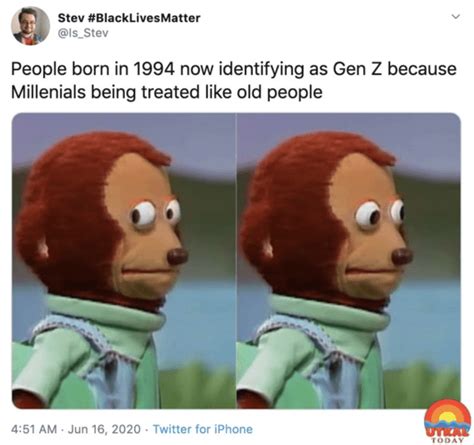Click the "1994" in the tweet text
Viewport: 474px width, 445px height.
154,69
